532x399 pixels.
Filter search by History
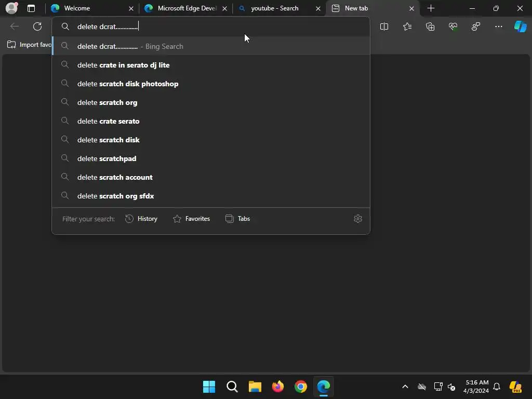(141, 219)
